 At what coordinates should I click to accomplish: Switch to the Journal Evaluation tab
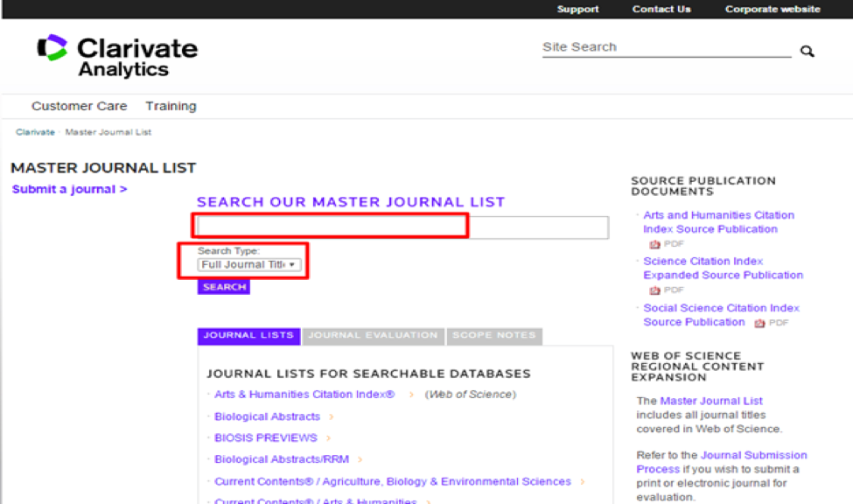374,336
